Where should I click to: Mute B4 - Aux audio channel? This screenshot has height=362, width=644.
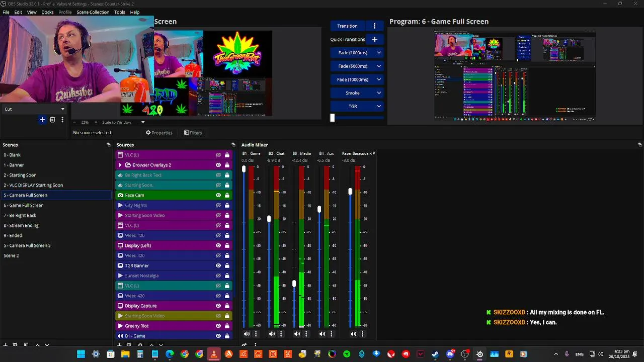322,334
